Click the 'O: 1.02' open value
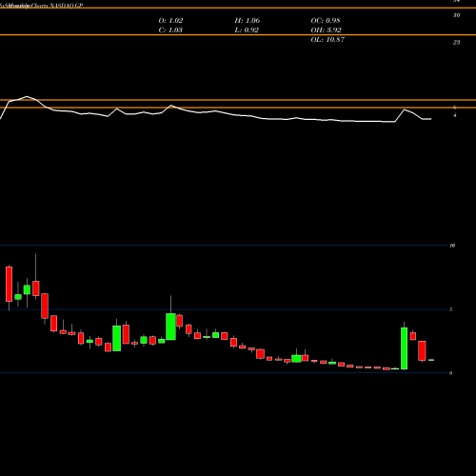 tap(170, 21)
